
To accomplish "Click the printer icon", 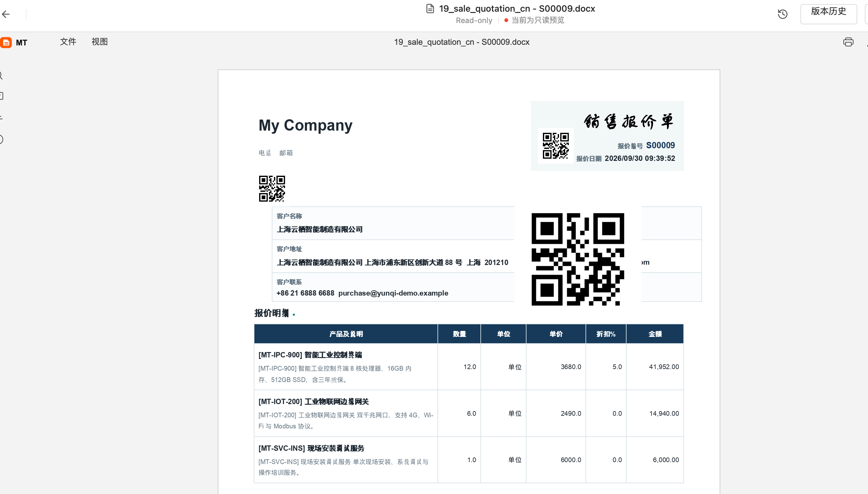I will pos(848,42).
